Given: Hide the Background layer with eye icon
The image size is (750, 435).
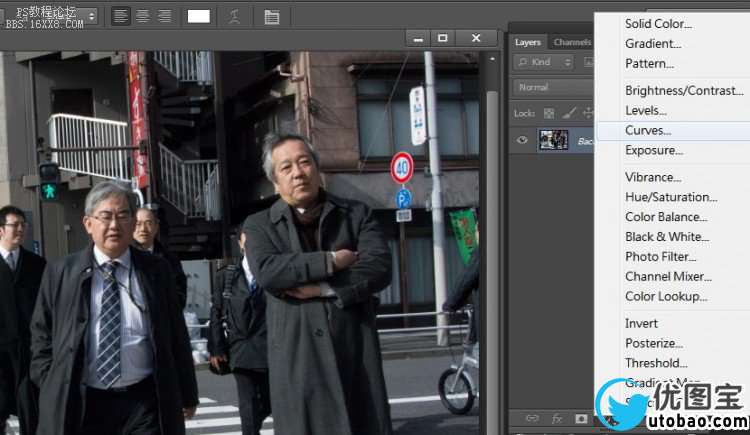Looking at the screenshot, I should [x=522, y=140].
